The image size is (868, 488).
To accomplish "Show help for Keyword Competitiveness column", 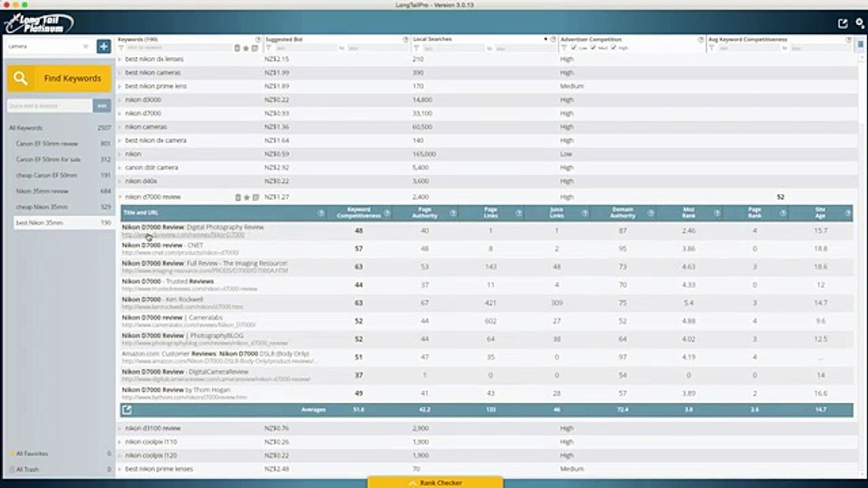I will tap(387, 213).
